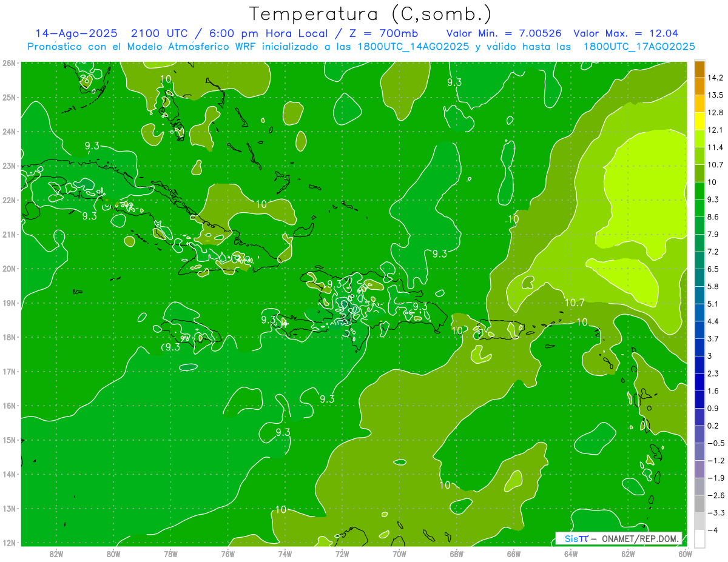728x562 pixels.
Task: Click 'Valor Max. = 12.04' text
Action: (625, 33)
